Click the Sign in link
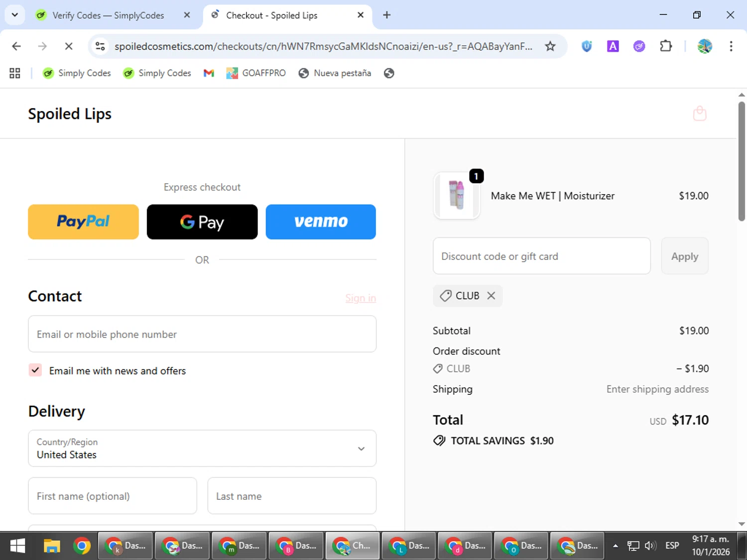 tap(361, 298)
